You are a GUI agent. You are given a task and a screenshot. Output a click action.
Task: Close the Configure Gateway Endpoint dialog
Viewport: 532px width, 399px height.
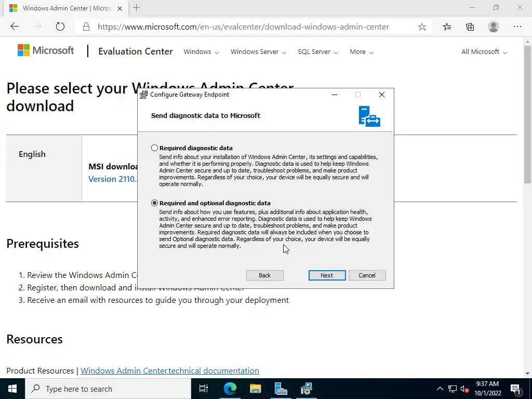coord(382,95)
